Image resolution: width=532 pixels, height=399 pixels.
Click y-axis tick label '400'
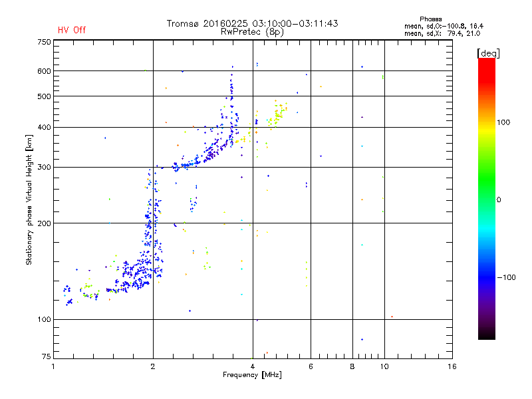point(44,127)
